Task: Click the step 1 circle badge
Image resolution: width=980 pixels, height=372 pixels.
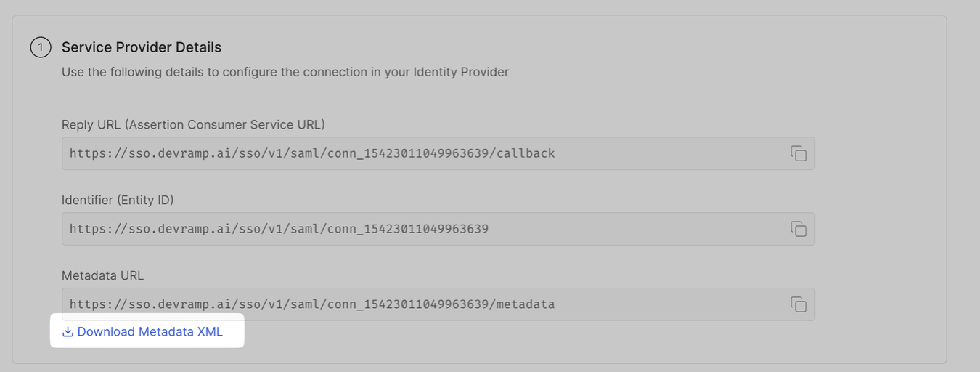Action: pyautogui.click(x=41, y=47)
